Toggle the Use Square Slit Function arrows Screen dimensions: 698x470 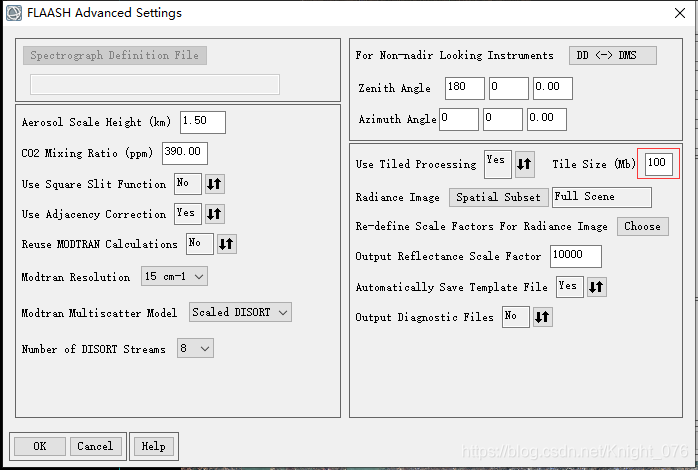pyautogui.click(x=215, y=184)
